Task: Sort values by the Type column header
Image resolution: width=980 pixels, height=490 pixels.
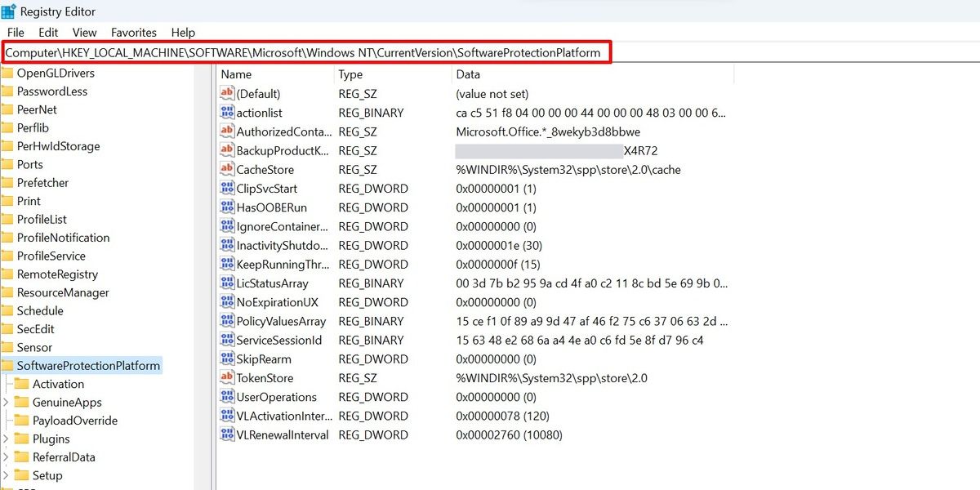Action: 350,74
